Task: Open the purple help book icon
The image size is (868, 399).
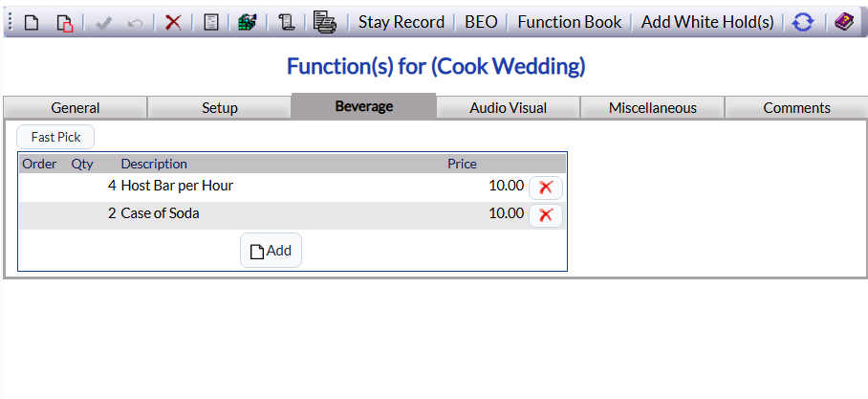Action: [844, 23]
